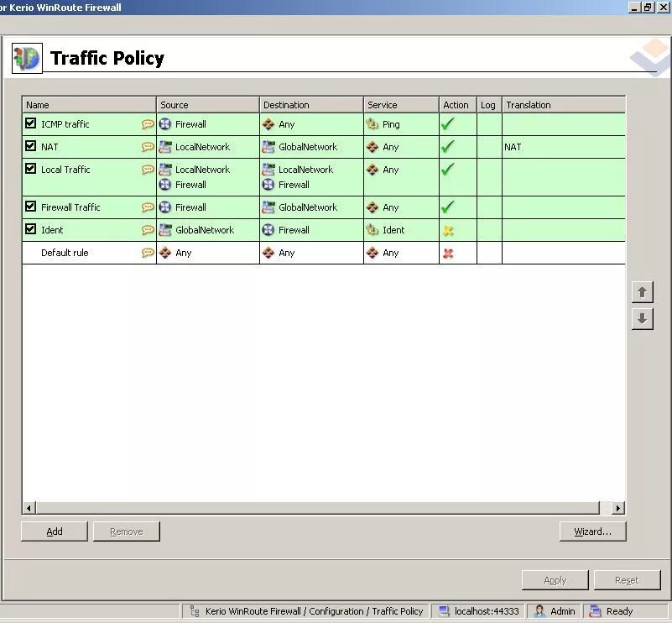Click the horizontal scrollbar right arrow
Screen dimensions: 672x623
[x=618, y=508]
